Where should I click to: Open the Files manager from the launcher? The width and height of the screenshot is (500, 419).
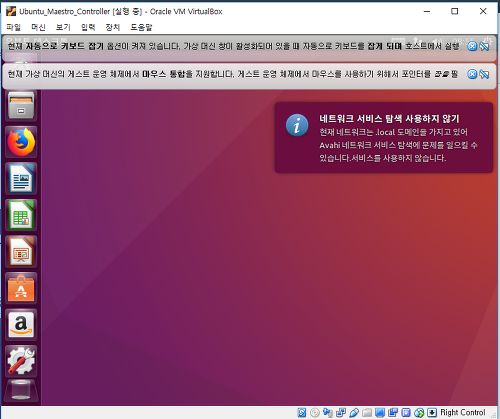pyautogui.click(x=21, y=105)
